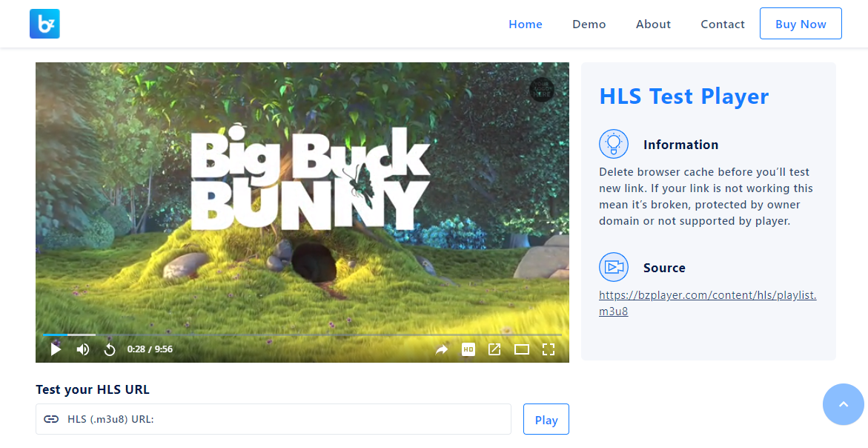Image resolution: width=868 pixels, height=448 pixels.
Task: Click the Source video camera icon
Action: [x=613, y=267]
